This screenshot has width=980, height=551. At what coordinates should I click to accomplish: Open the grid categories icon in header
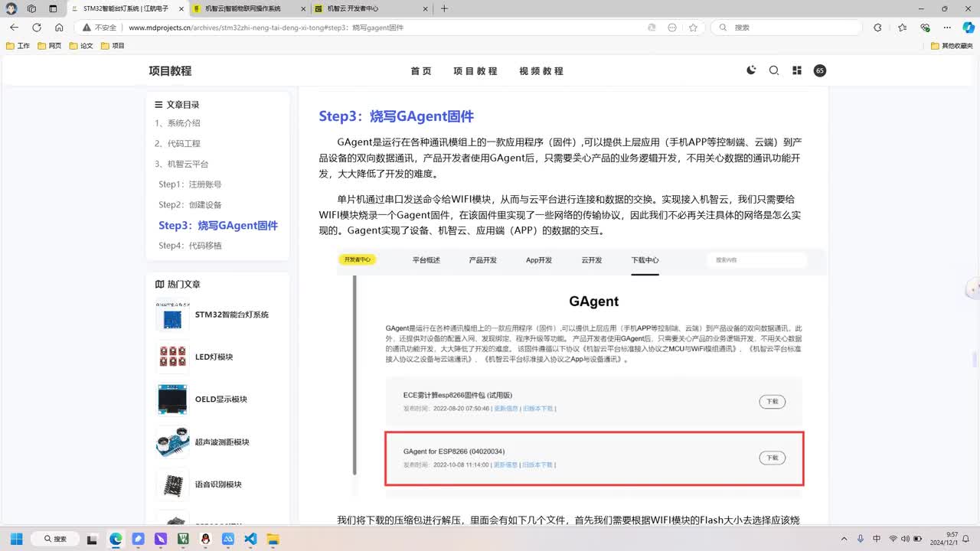pyautogui.click(x=797, y=70)
